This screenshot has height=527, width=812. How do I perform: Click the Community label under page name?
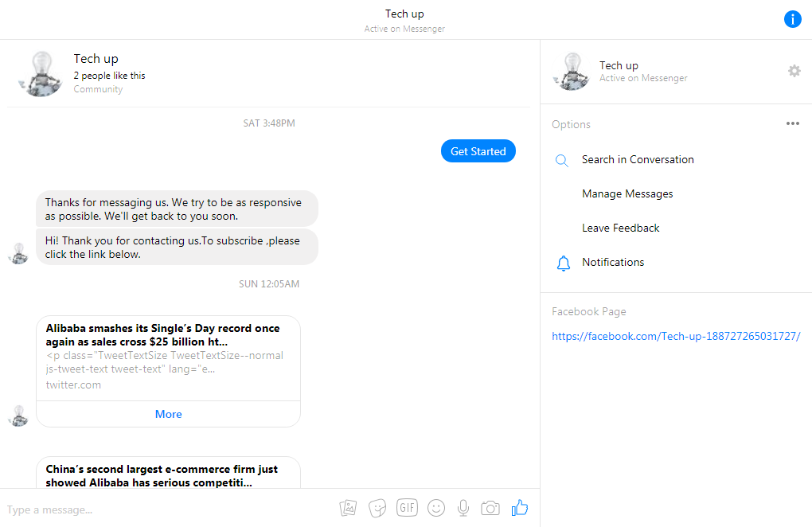[98, 89]
